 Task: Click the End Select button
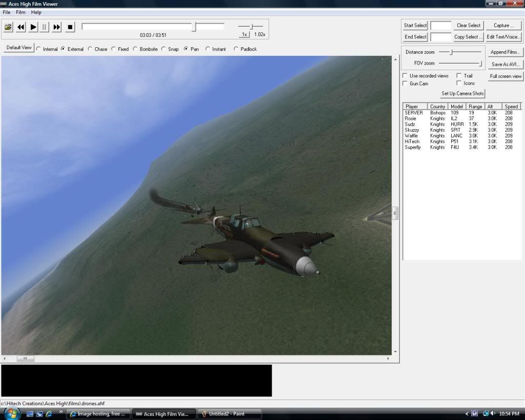click(415, 37)
